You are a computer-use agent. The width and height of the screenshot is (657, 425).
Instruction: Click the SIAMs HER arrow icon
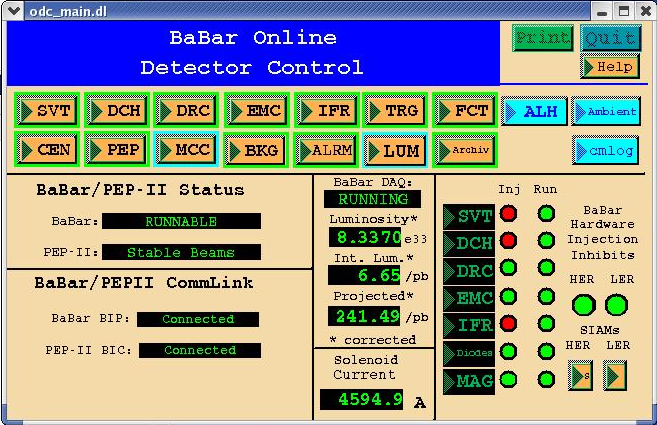pyautogui.click(x=580, y=376)
